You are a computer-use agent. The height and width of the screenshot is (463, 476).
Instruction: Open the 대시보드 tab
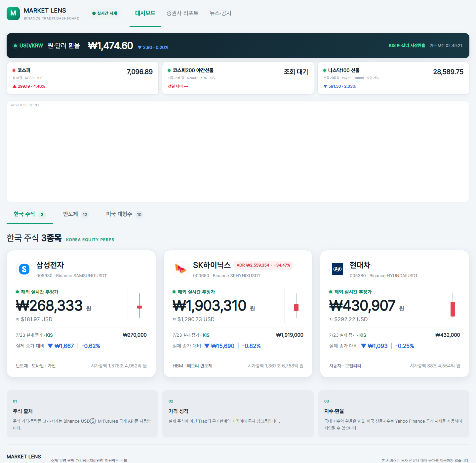coord(145,13)
